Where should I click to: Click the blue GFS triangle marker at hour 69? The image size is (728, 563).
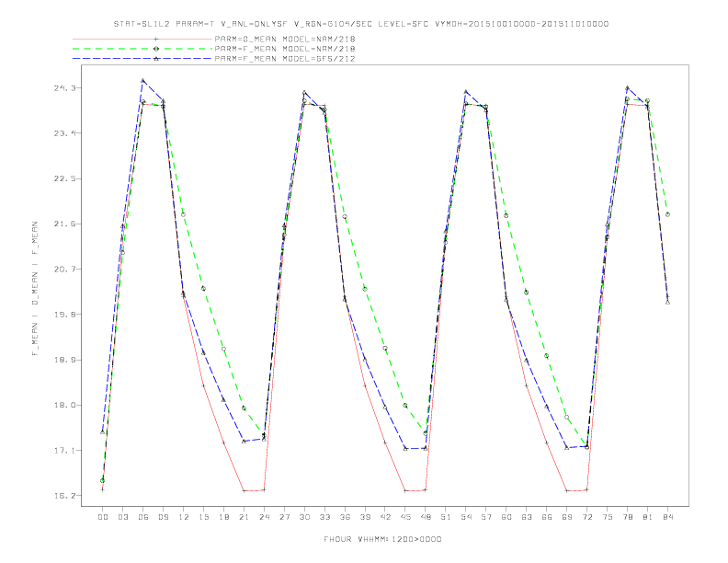click(x=566, y=448)
